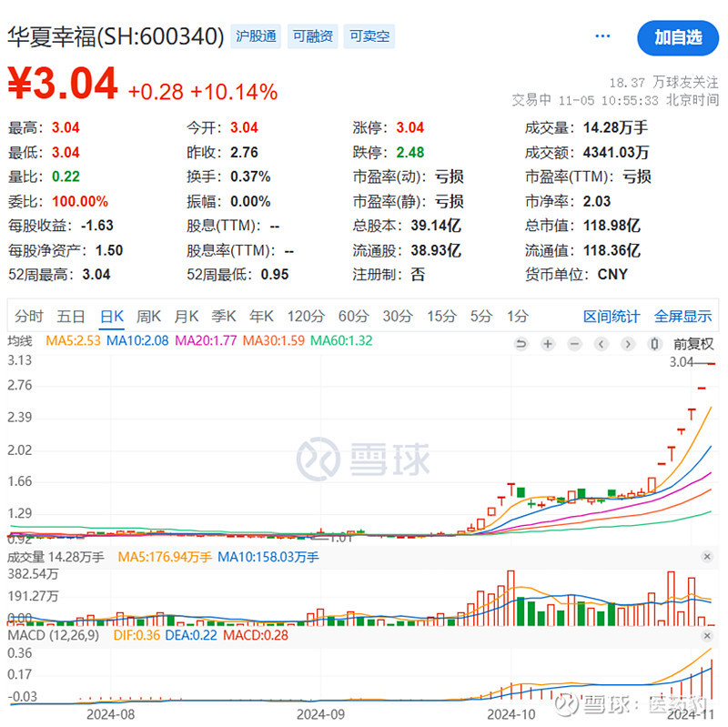Close the 成交量 volume indicator panel
Viewport: 728px width, 727px height.
tap(707, 556)
